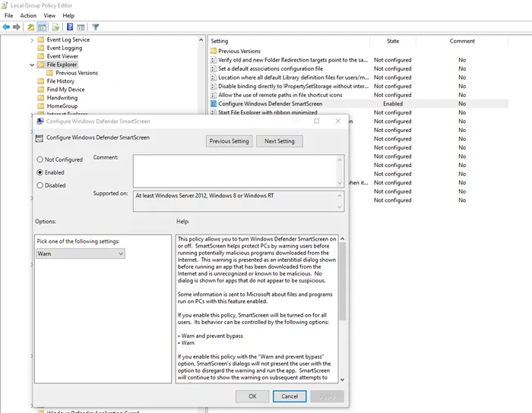Select Handwriting in the tree
This screenshot has width=532, height=413.
(x=62, y=98)
